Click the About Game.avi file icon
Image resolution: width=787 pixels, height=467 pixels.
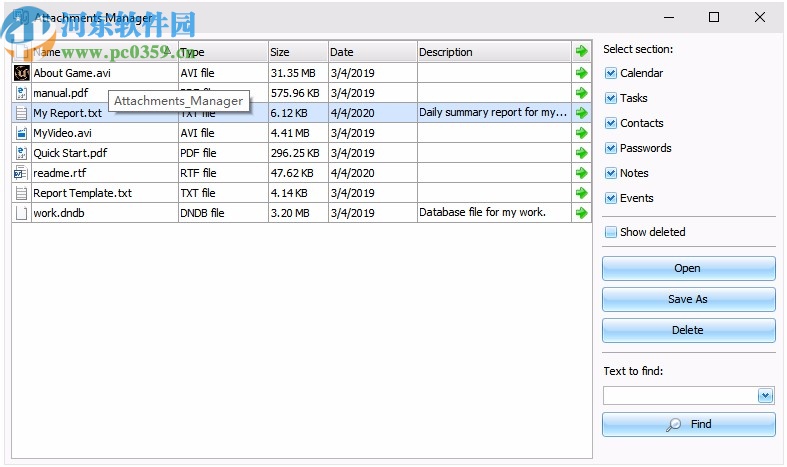point(22,73)
